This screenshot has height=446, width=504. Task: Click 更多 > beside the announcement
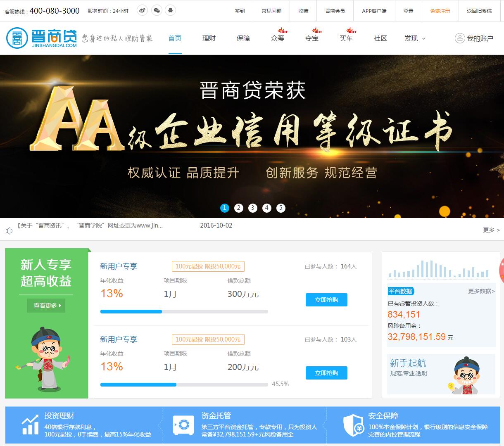pos(491,230)
